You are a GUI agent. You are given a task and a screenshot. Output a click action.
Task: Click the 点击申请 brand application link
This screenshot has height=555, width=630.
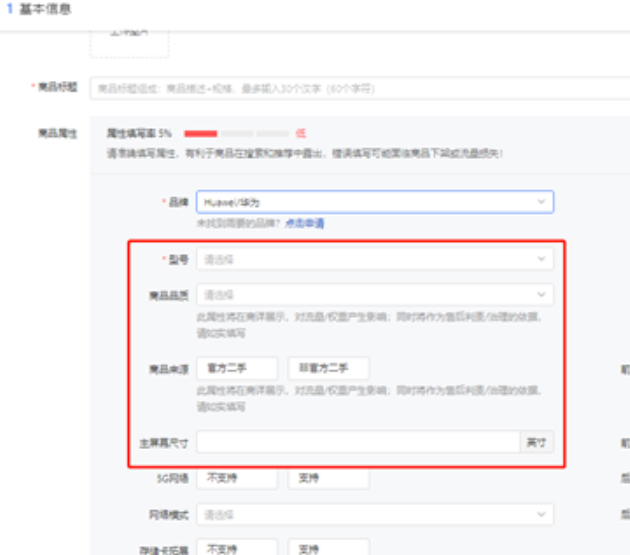[304, 223]
